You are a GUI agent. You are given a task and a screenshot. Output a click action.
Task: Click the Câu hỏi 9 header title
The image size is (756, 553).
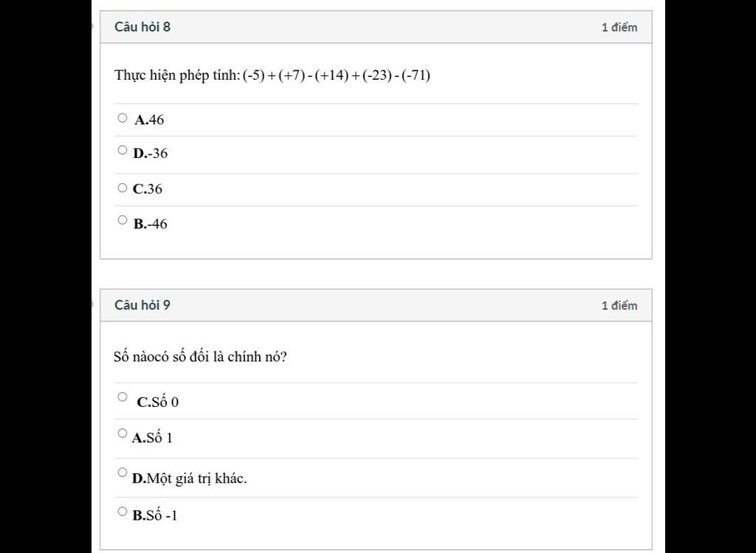[x=142, y=305]
